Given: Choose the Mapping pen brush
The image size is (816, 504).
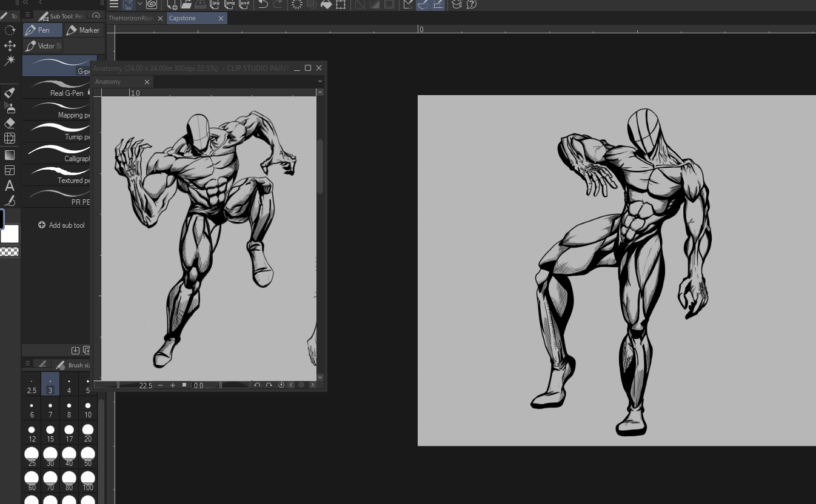Looking at the screenshot, I should pos(56,109).
